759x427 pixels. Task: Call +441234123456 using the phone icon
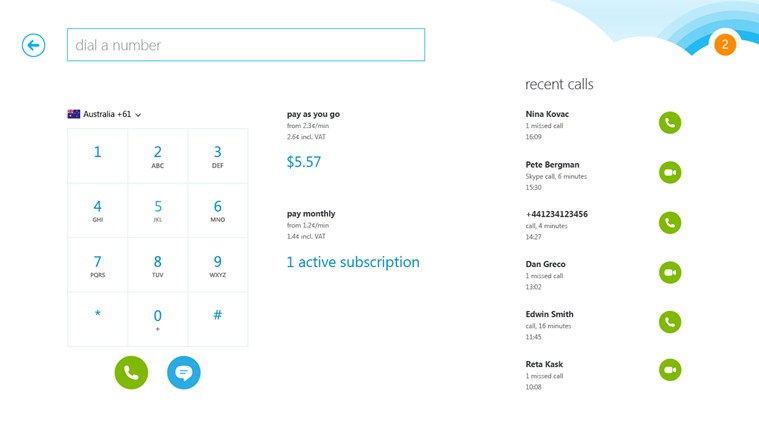coord(670,222)
